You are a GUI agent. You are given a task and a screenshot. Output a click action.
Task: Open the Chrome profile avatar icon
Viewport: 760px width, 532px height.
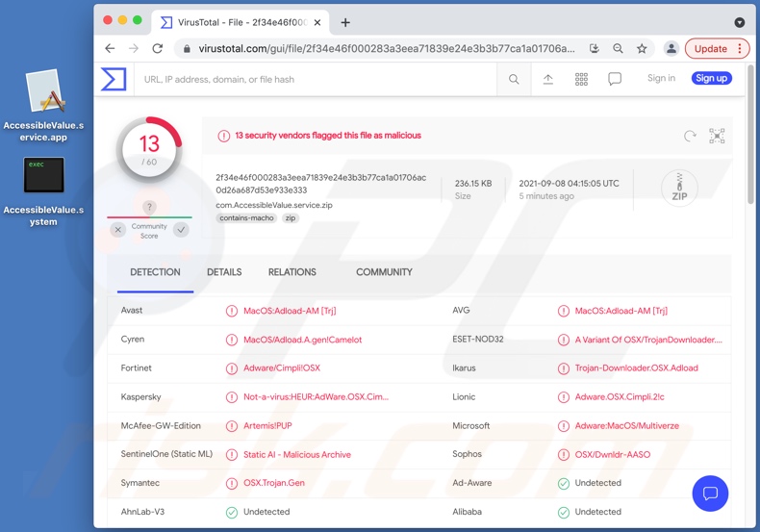[671, 48]
